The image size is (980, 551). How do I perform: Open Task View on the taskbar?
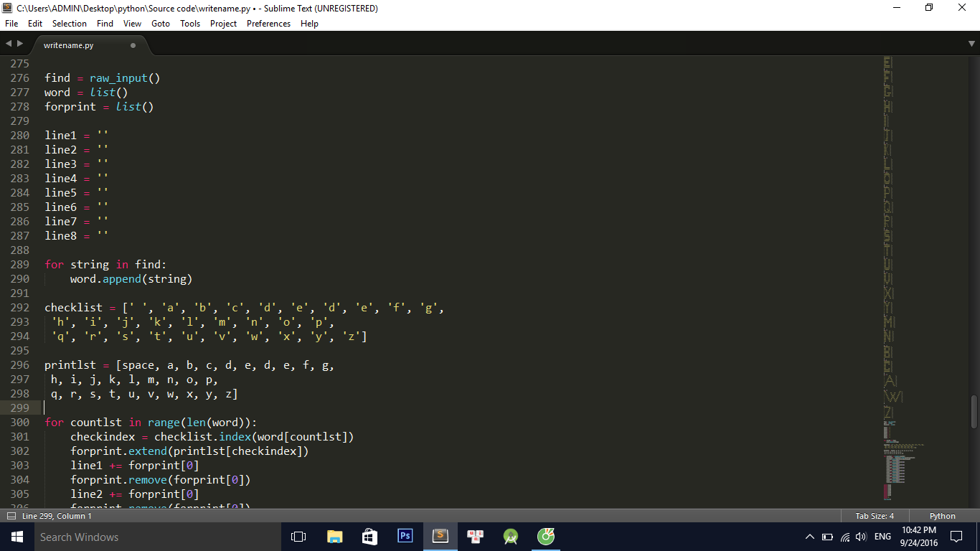point(298,537)
